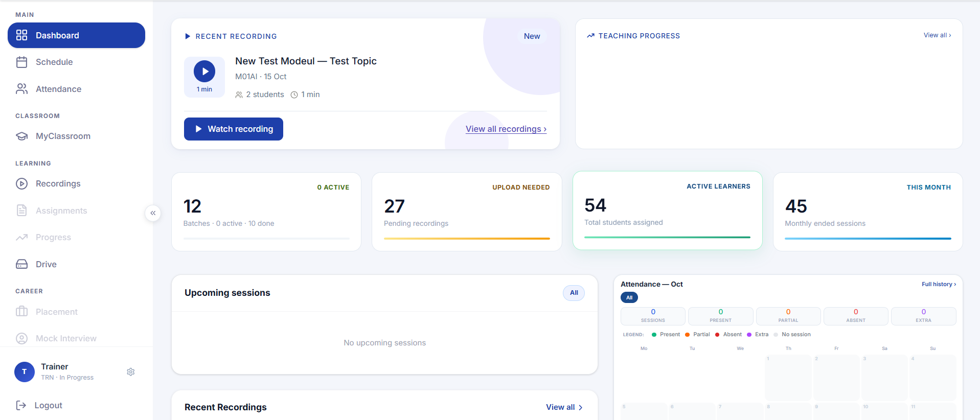Select the Assignments document icon
This screenshot has width=980, height=420.
tap(21, 211)
